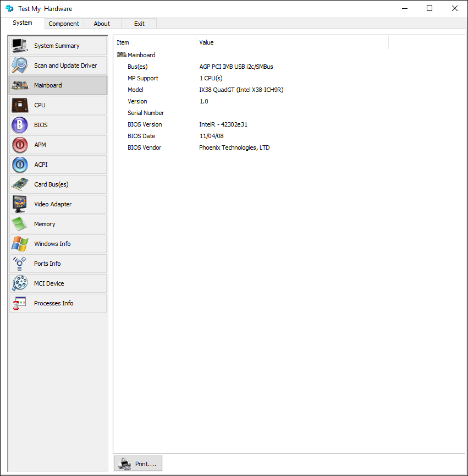Choose Scan and Update Driver label
The height and width of the screenshot is (476, 468).
pyautogui.click(x=65, y=65)
